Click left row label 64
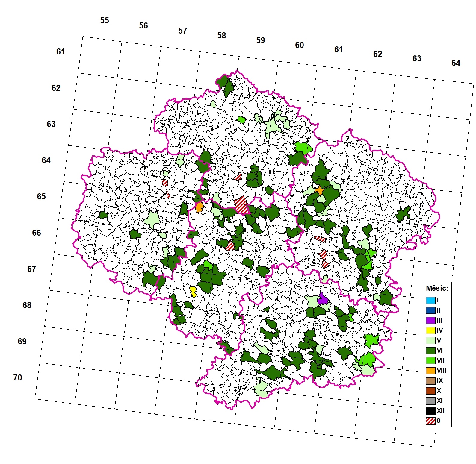Viewport: 476px width, 464px height. (46, 160)
